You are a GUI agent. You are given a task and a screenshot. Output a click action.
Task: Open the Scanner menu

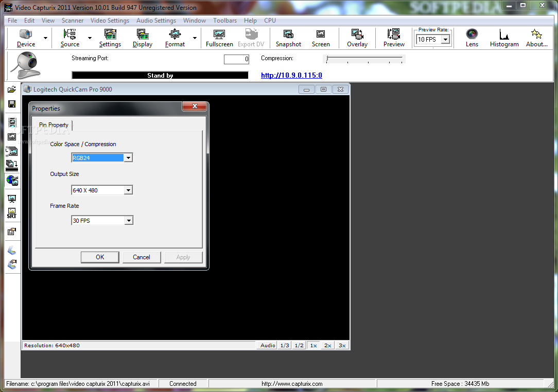point(73,21)
